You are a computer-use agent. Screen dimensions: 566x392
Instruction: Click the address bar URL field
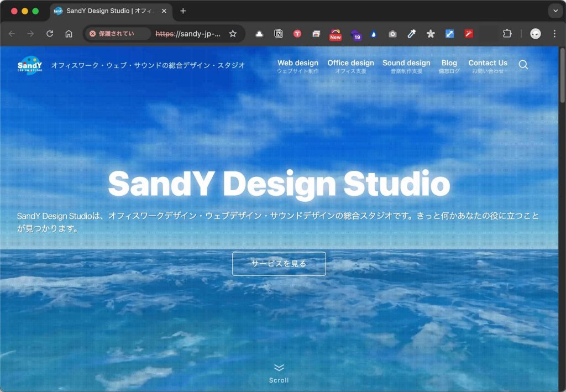[188, 34]
